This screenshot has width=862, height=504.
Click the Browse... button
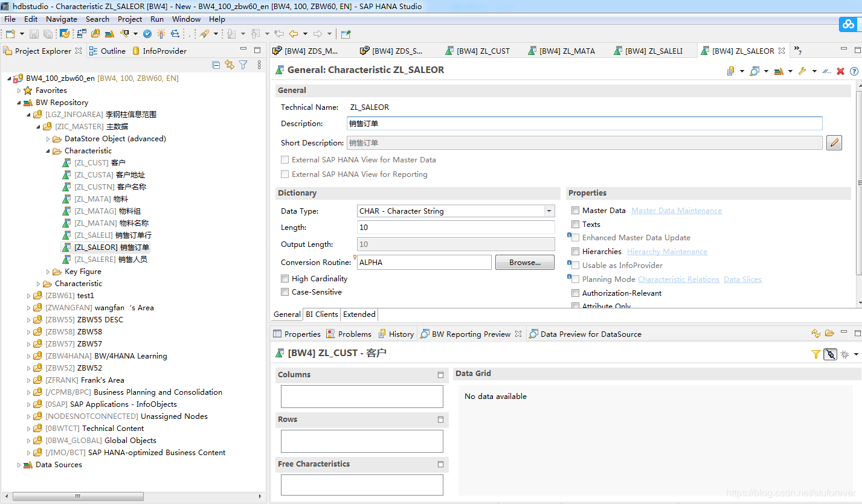point(524,263)
